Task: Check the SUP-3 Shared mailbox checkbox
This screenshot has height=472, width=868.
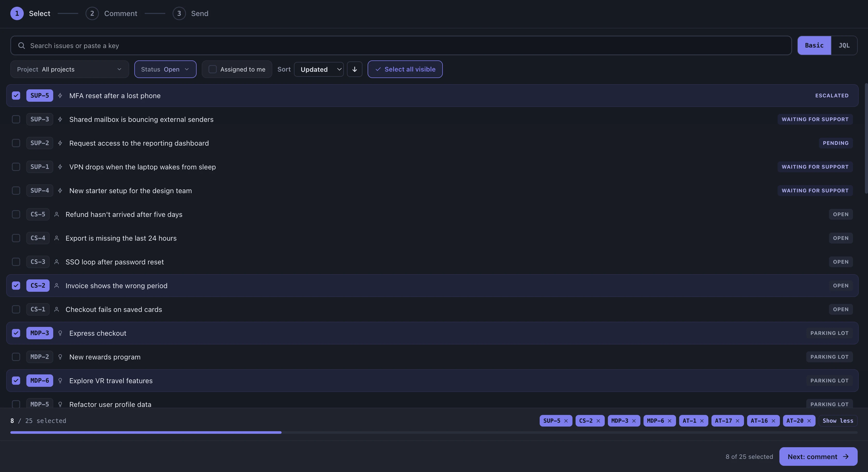Action: click(16, 119)
